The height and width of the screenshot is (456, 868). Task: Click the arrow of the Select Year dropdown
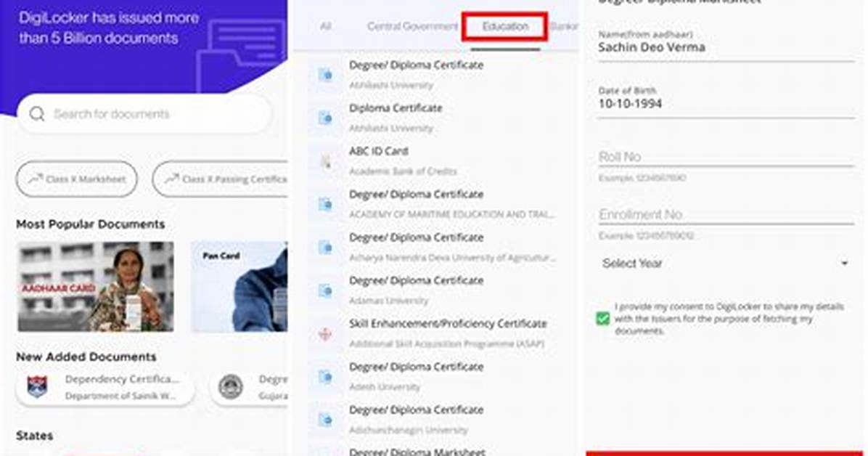pos(844,264)
